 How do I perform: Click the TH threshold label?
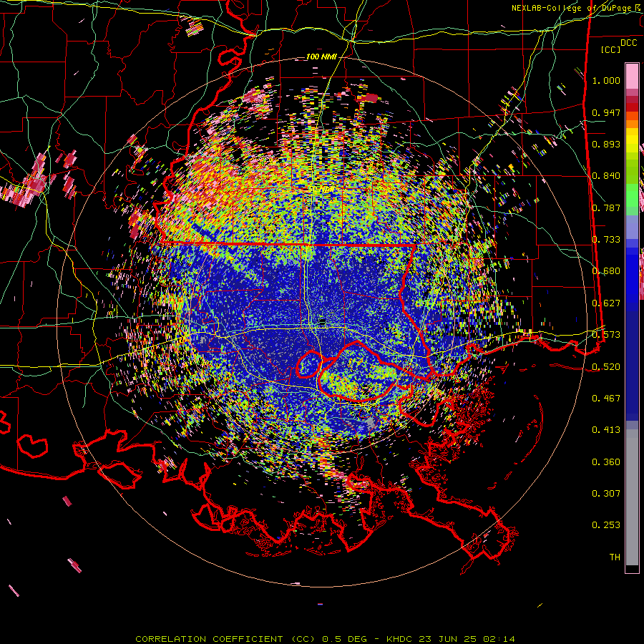click(x=615, y=557)
